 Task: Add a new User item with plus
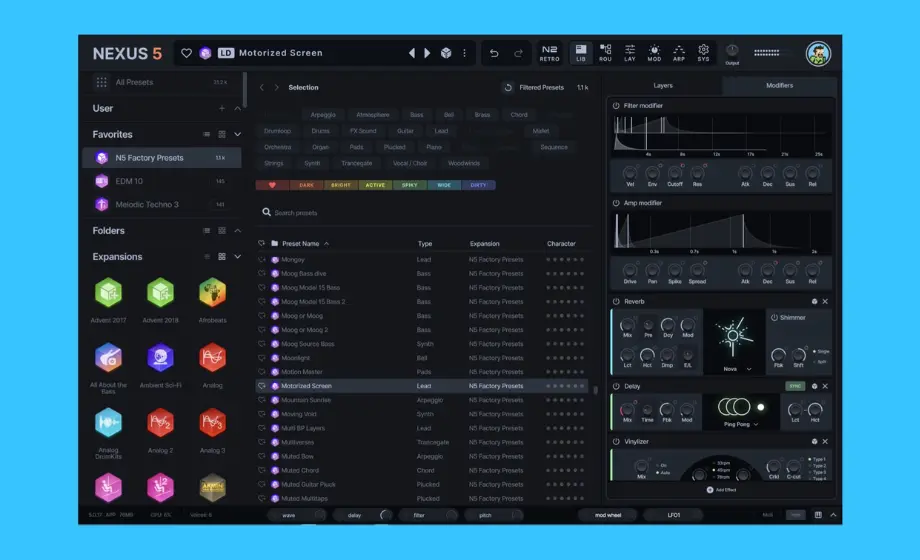click(x=222, y=109)
